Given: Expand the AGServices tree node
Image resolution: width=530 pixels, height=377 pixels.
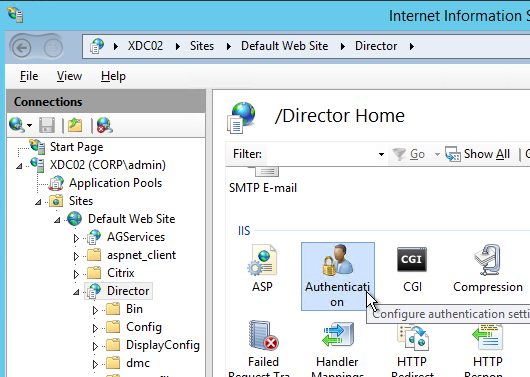Looking at the screenshot, I should [76, 238].
